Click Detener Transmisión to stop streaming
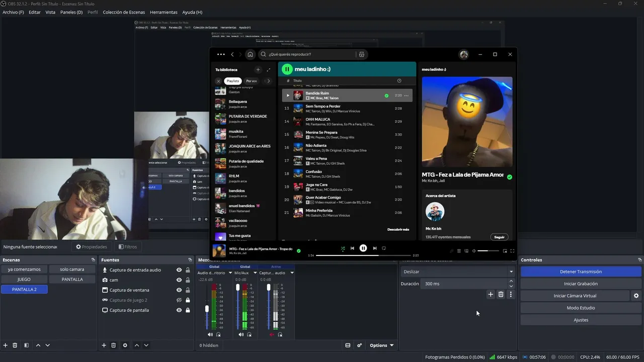 (x=581, y=271)
